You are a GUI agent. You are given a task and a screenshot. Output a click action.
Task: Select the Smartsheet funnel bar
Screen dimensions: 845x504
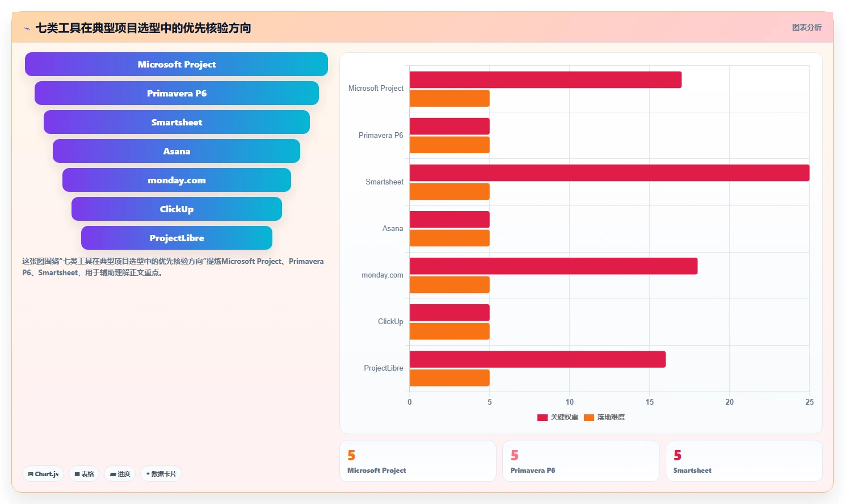click(x=176, y=122)
